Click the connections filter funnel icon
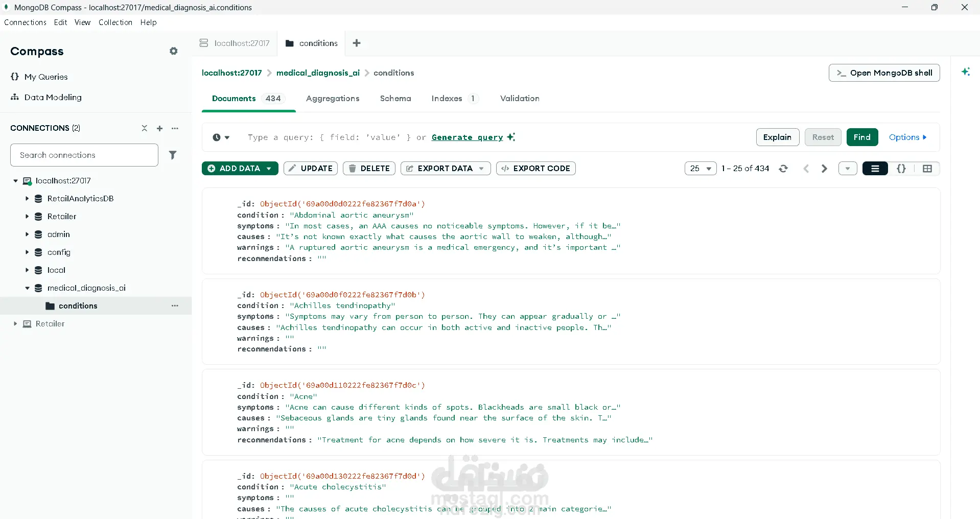The height and width of the screenshot is (519, 980). 173,155
